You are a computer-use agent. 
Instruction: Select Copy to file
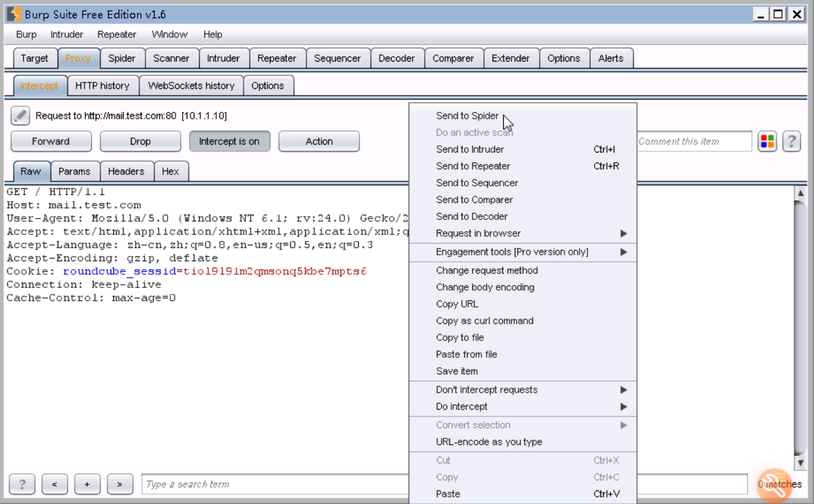[x=523, y=338]
